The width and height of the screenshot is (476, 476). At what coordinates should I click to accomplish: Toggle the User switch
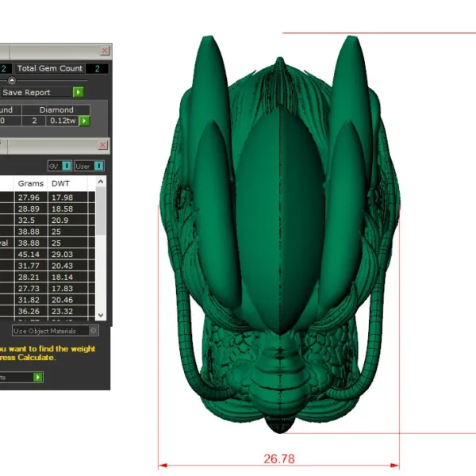[99, 166]
